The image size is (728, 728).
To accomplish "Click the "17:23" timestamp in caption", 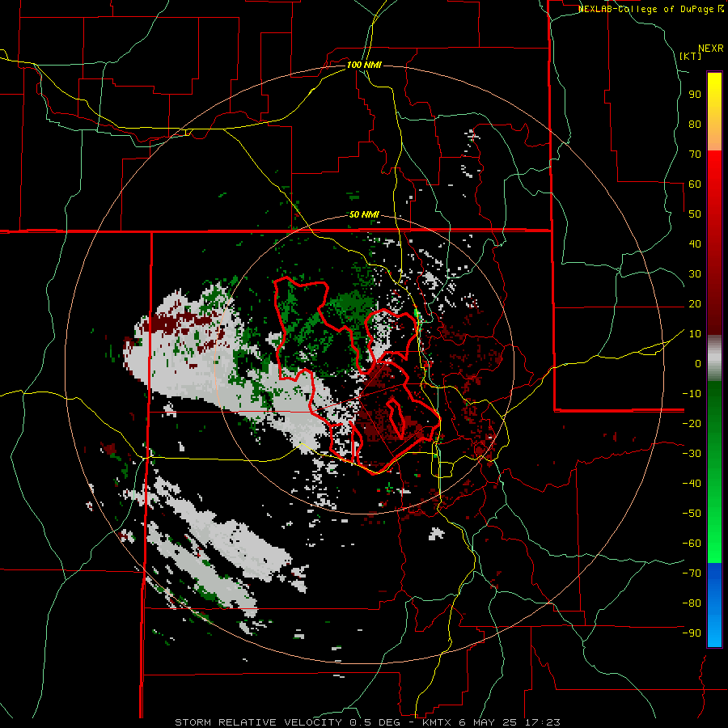I will (x=542, y=722).
